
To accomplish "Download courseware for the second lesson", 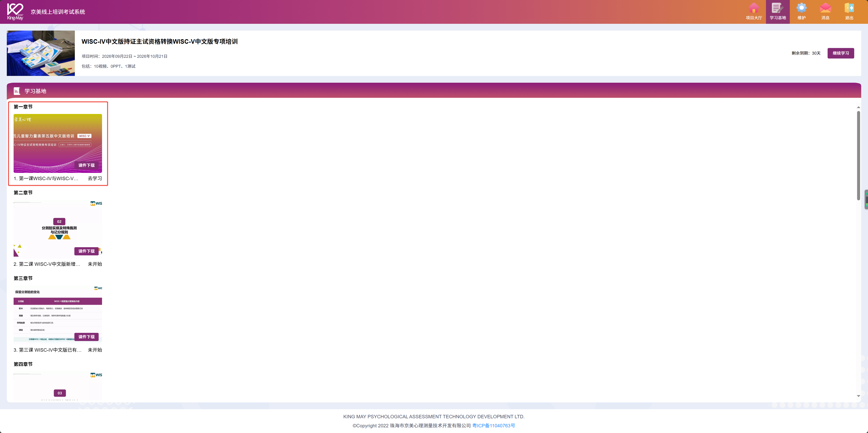I will coord(87,251).
